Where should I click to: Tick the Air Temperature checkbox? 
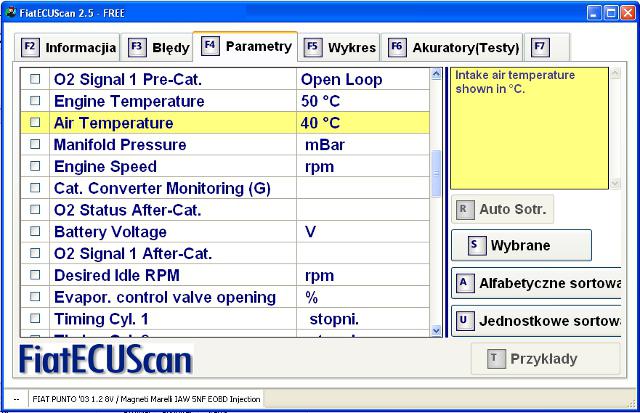(x=35, y=122)
